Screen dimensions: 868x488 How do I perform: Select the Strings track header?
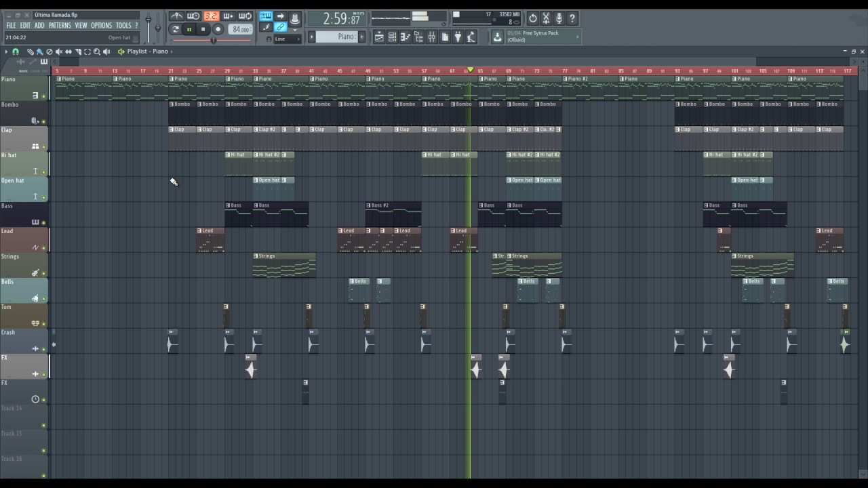click(24, 265)
